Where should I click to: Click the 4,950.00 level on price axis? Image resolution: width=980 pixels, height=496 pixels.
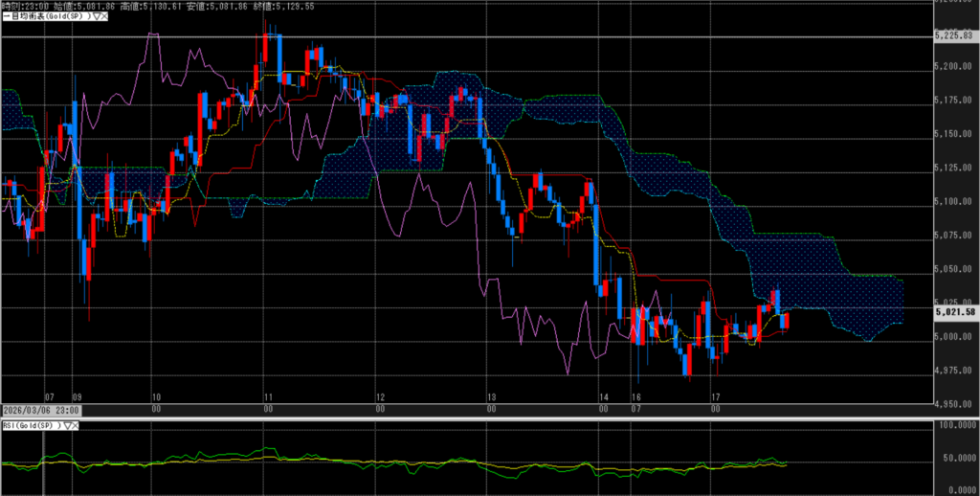tap(954, 404)
